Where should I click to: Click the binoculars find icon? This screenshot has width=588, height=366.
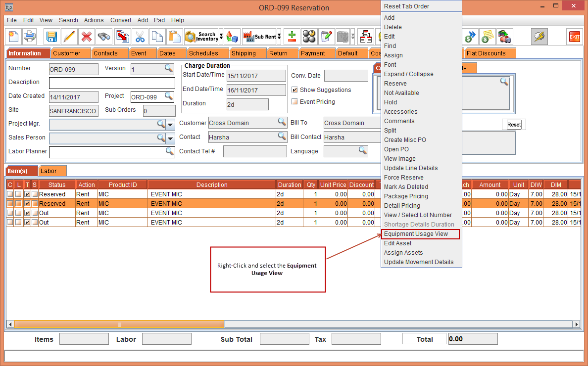(104, 37)
